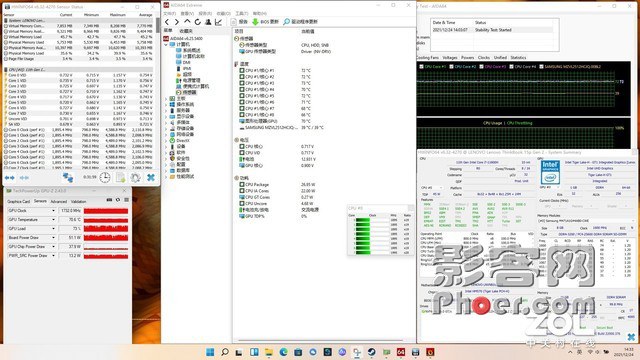This screenshot has width=640, height=360.
Task: Toggle CPU Core #1 graph checkbox
Action: coord(422,67)
